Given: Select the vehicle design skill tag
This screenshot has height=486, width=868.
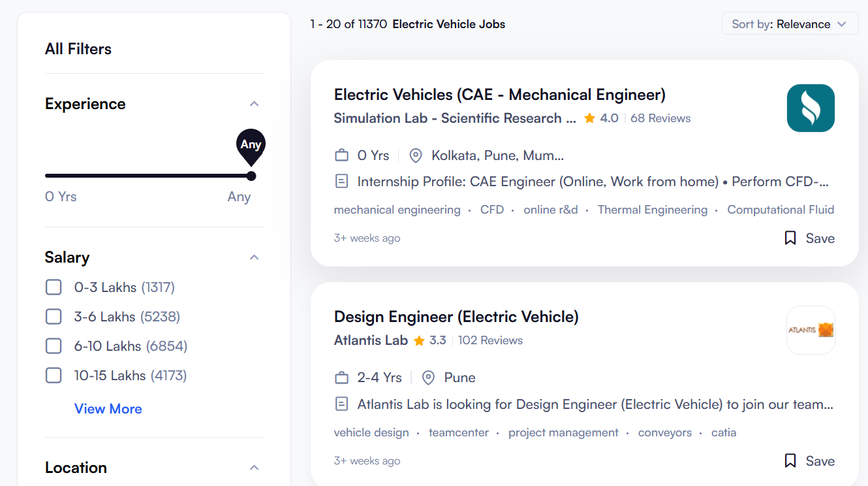Looking at the screenshot, I should pyautogui.click(x=371, y=432).
